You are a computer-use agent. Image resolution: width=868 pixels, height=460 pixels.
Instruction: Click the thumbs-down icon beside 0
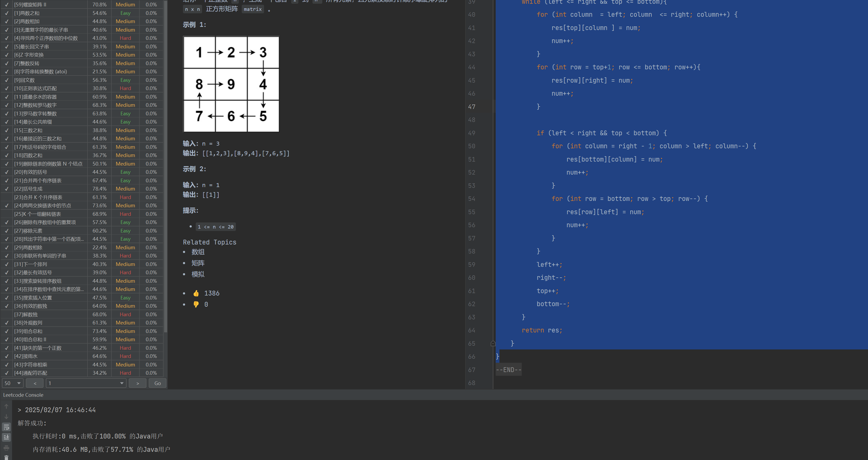[x=196, y=305]
